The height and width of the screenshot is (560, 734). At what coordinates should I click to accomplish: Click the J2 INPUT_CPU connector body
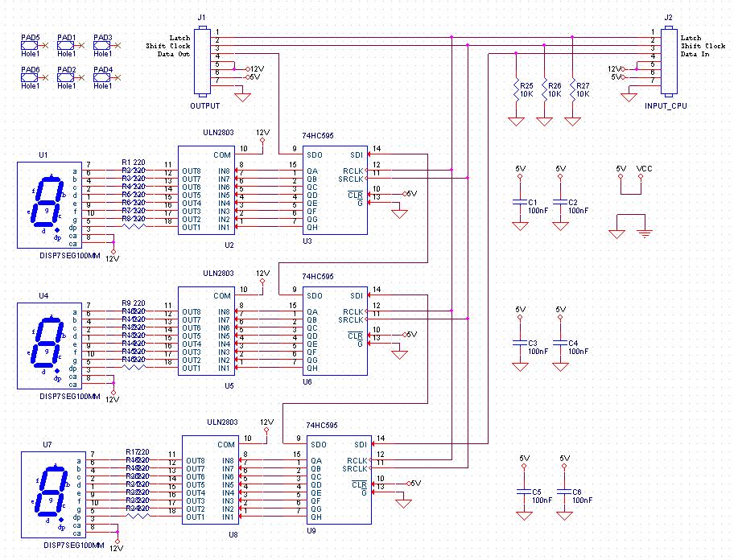[x=669, y=61]
